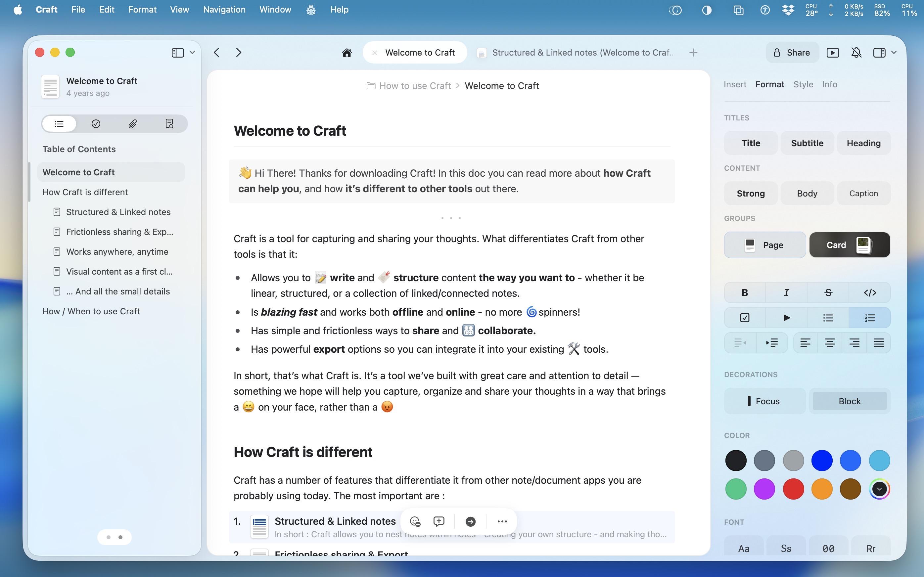Apply inline code formatting
The height and width of the screenshot is (577, 924).
click(x=870, y=293)
